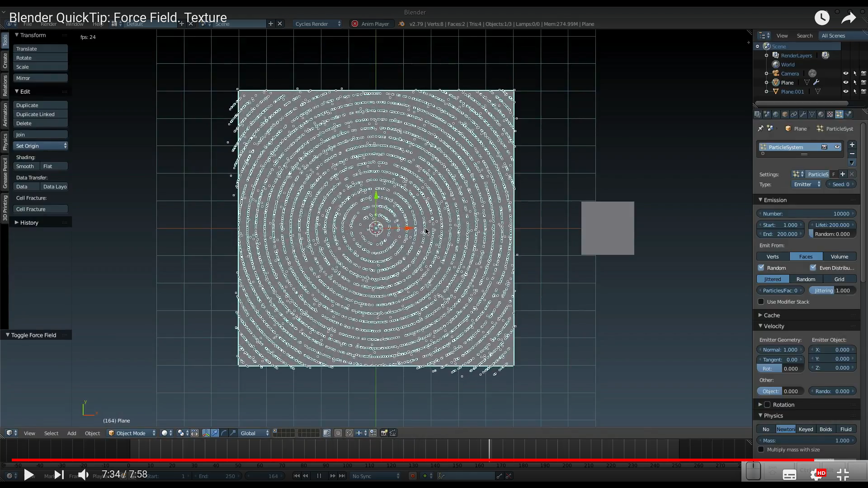868x488 pixels.
Task: Open the mesh Data triangle properties tab
Action: pos(812,114)
